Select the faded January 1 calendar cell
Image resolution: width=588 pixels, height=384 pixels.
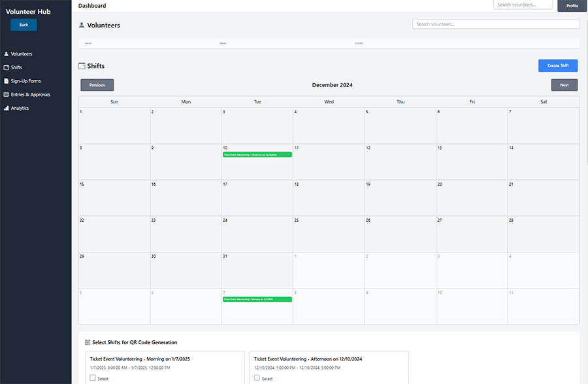pyautogui.click(x=329, y=270)
